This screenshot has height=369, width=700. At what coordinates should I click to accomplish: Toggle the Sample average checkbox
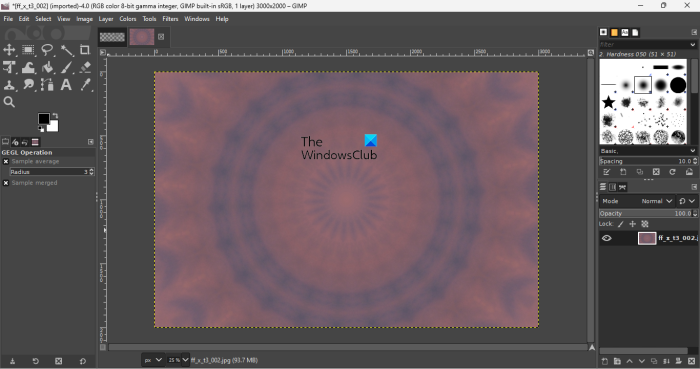point(6,162)
